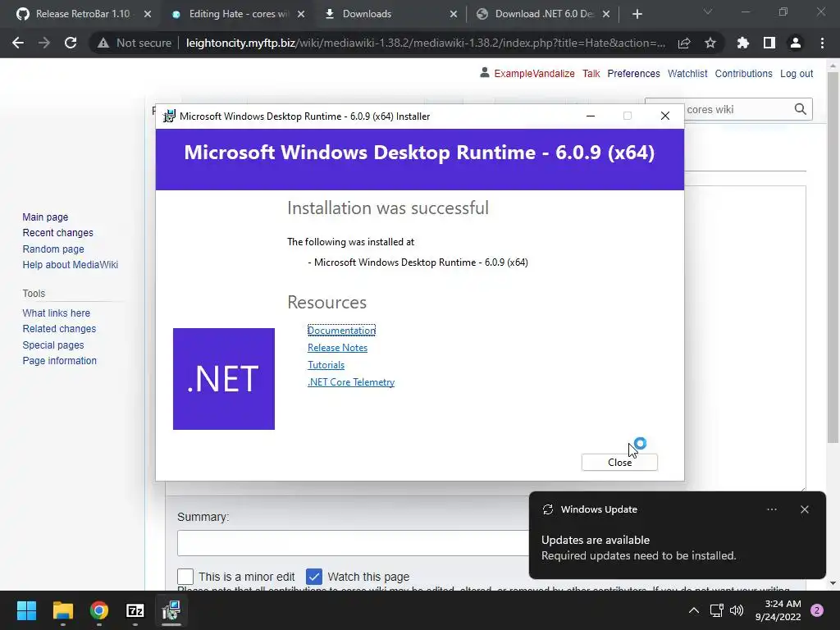Click Close in the .NET installer

[x=619, y=463]
